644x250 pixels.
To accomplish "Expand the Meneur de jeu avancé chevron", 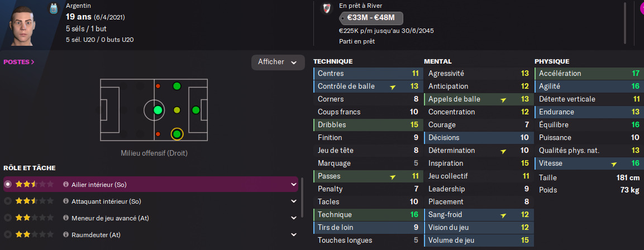I will pos(294,218).
